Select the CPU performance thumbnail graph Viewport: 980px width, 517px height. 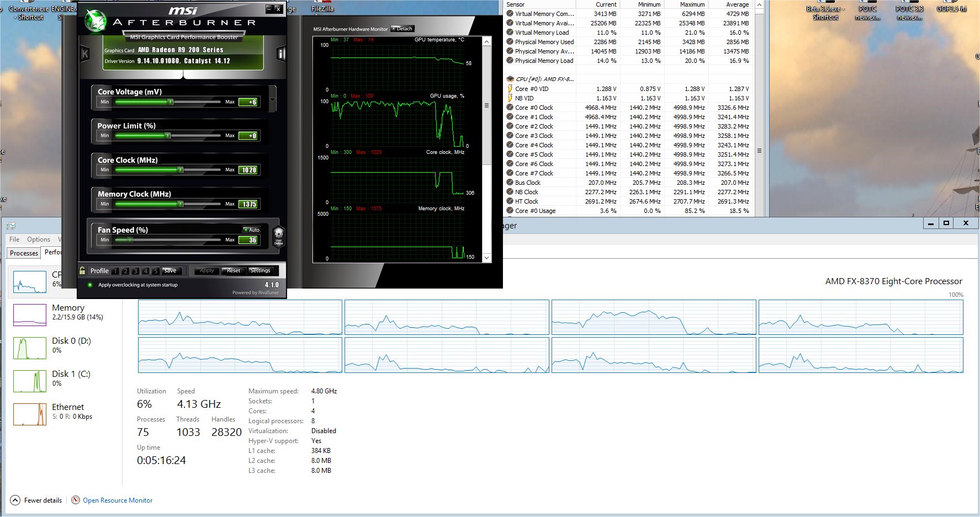pyautogui.click(x=30, y=281)
